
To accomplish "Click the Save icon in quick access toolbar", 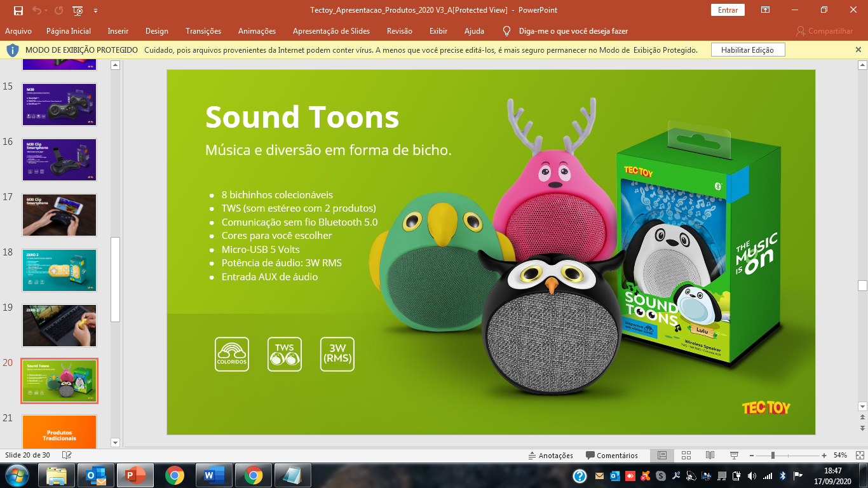I will tap(18, 10).
